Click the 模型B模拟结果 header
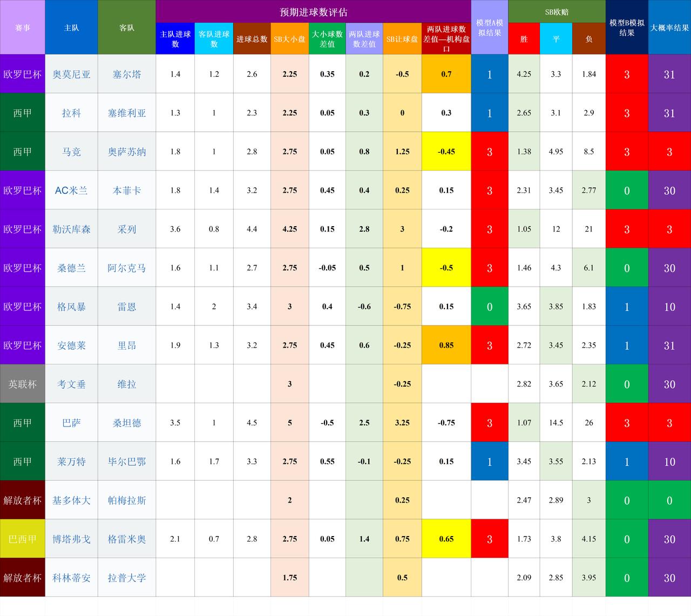Screen dimensions: 691x616 627,27
